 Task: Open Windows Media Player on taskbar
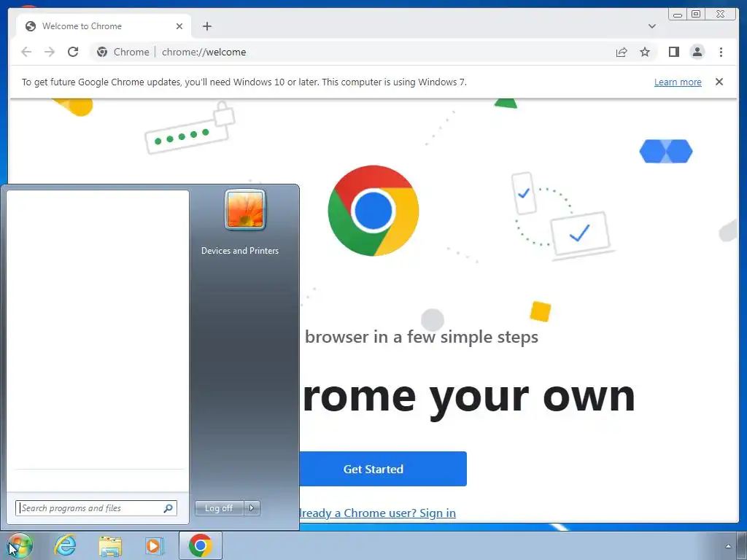point(155,545)
